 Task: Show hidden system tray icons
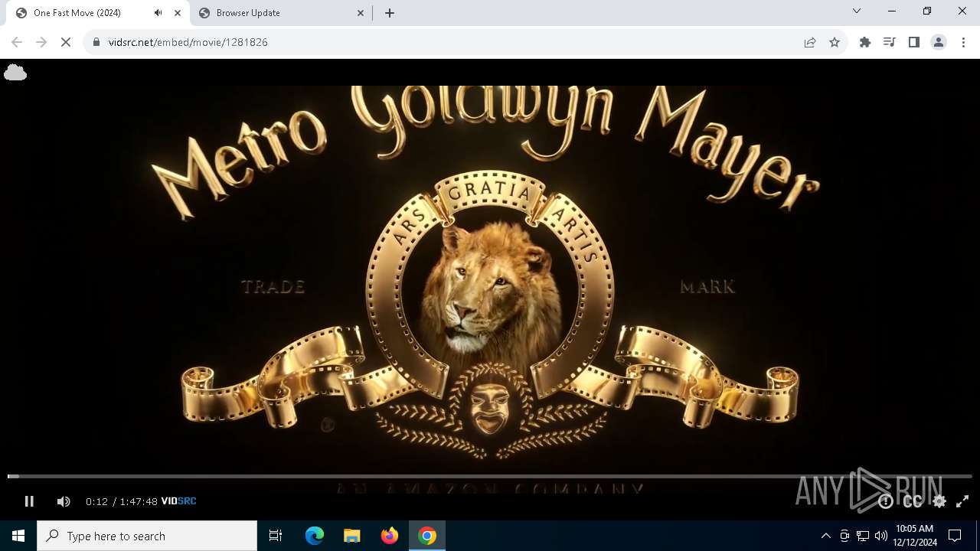826,536
